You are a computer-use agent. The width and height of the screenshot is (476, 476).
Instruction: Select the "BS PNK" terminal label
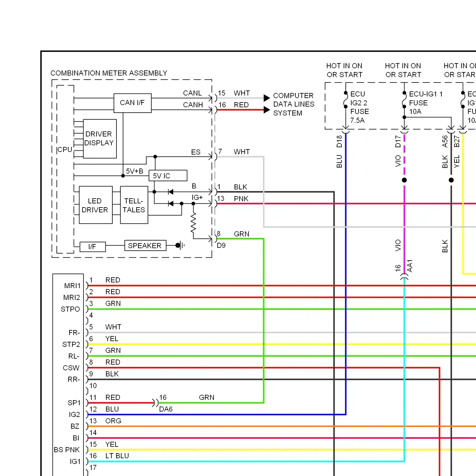[67, 450]
